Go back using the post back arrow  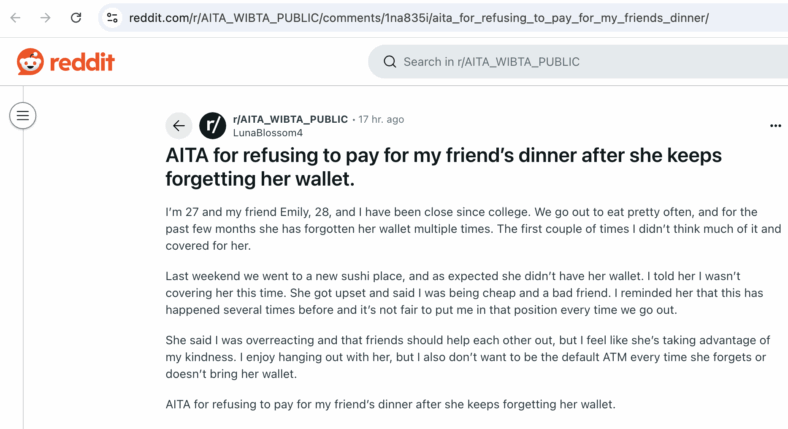[179, 126]
